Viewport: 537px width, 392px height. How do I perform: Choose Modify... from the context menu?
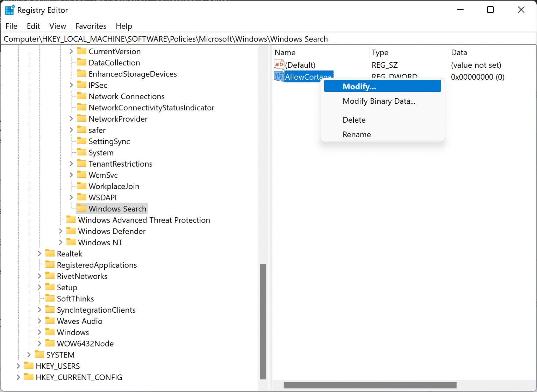(382, 86)
